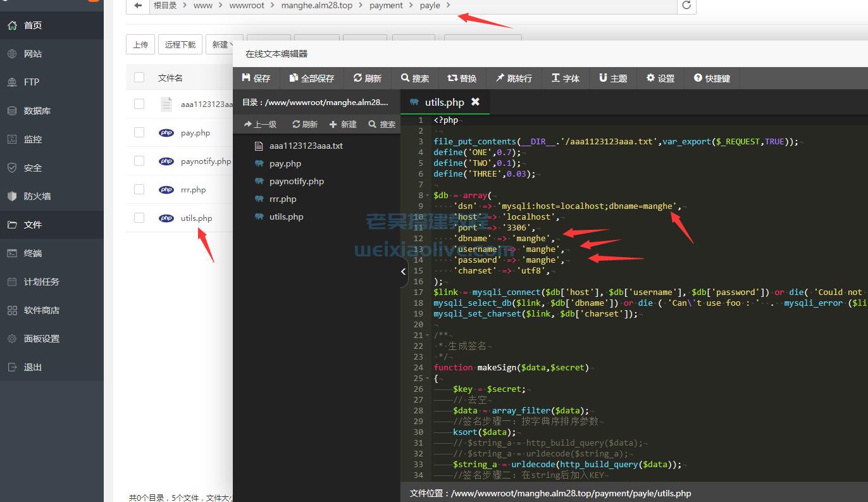Open editor Settings (设置) gear

pos(660,78)
